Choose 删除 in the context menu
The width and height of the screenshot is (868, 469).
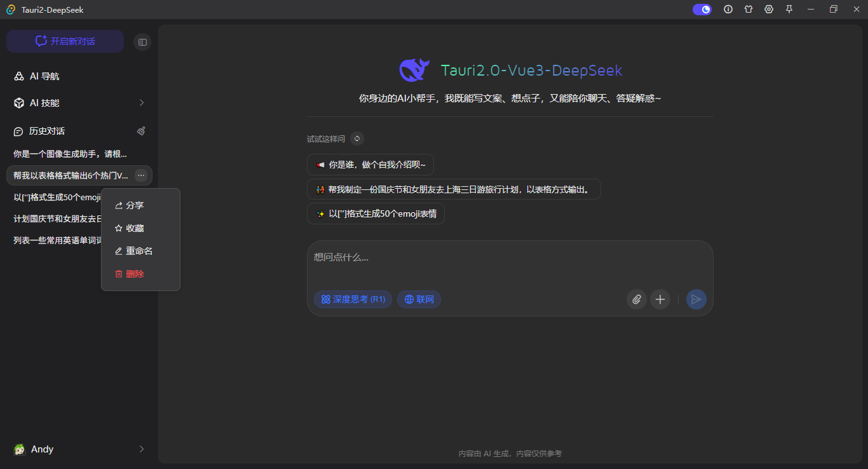135,274
